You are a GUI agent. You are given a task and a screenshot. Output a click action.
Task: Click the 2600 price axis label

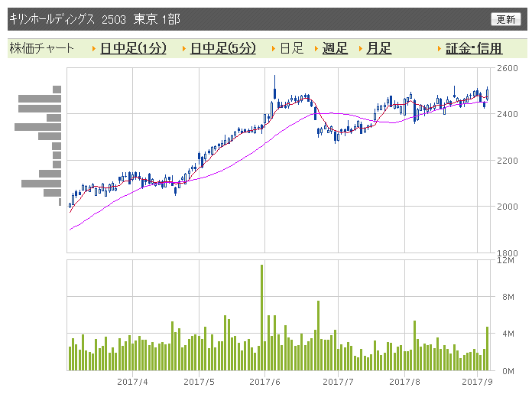pyautogui.click(x=508, y=68)
